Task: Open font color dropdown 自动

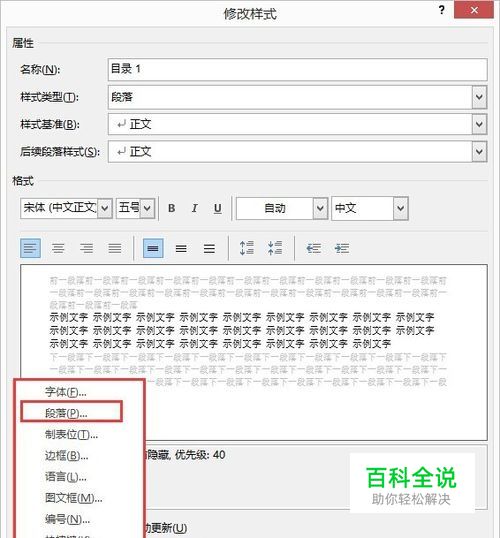Action: pyautogui.click(x=320, y=208)
